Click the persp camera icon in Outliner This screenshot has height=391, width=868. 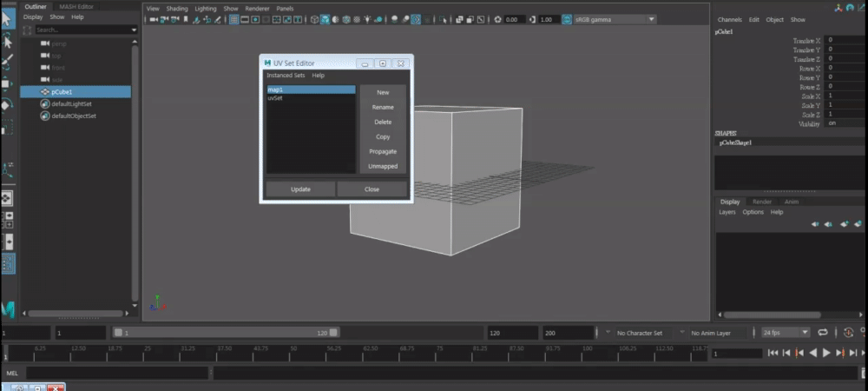pyautogui.click(x=45, y=43)
